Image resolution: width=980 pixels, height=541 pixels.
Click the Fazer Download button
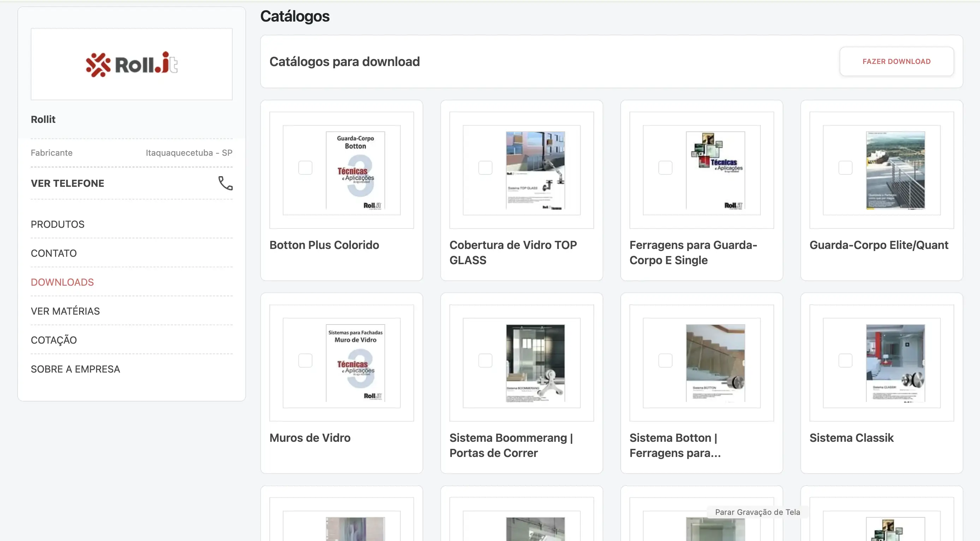(x=896, y=61)
